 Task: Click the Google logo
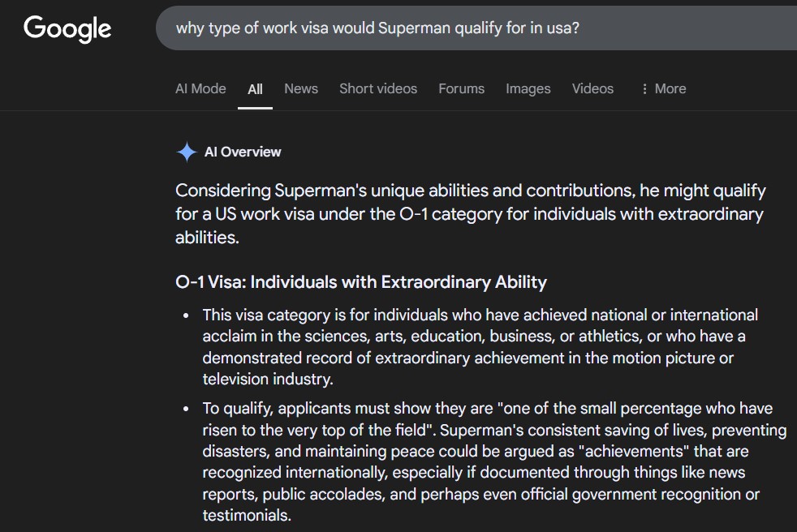click(x=67, y=28)
